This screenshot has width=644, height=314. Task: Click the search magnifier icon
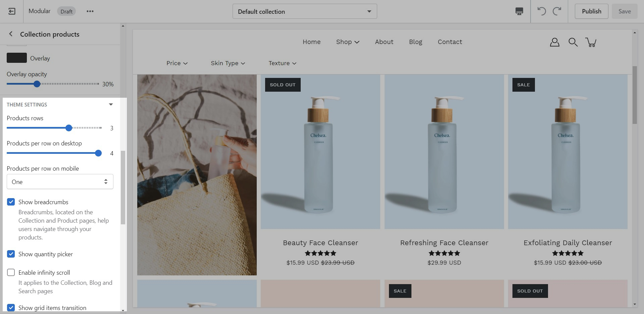tap(573, 42)
